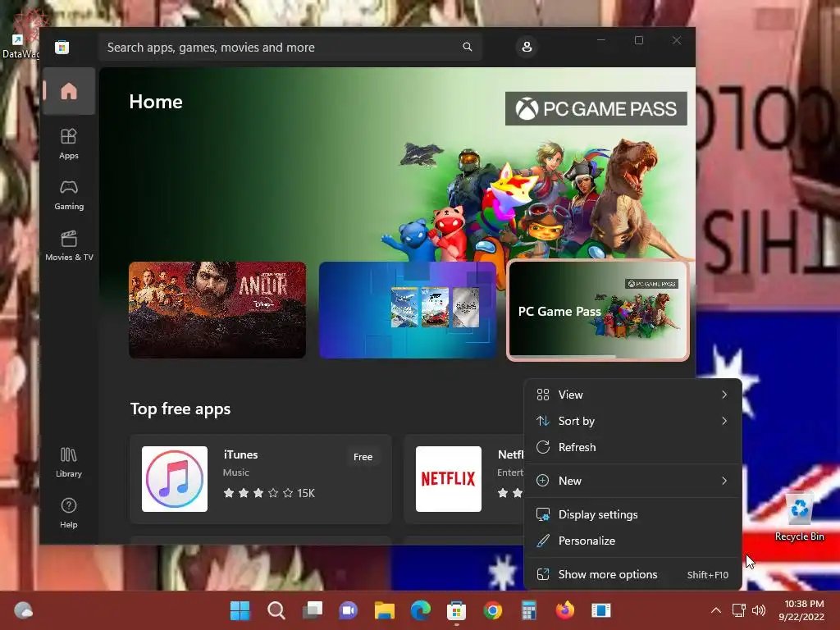Screen dimensions: 840x630
Task: Open File Explorer from taskbar
Action: 385,610
